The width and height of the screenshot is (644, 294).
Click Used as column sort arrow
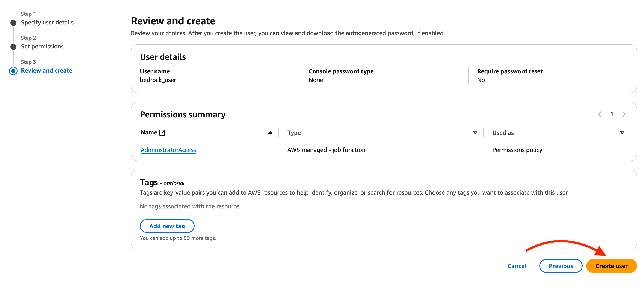[622, 133]
